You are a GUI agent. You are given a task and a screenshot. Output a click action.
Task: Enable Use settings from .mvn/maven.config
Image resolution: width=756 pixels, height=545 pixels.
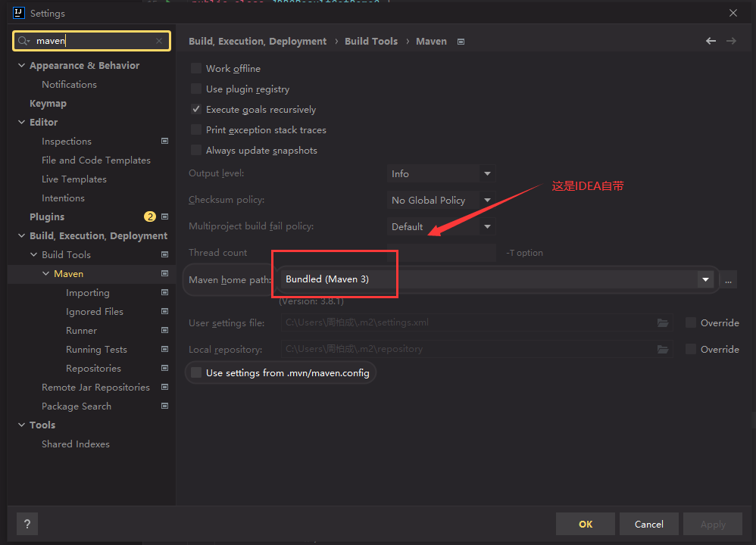pos(195,372)
